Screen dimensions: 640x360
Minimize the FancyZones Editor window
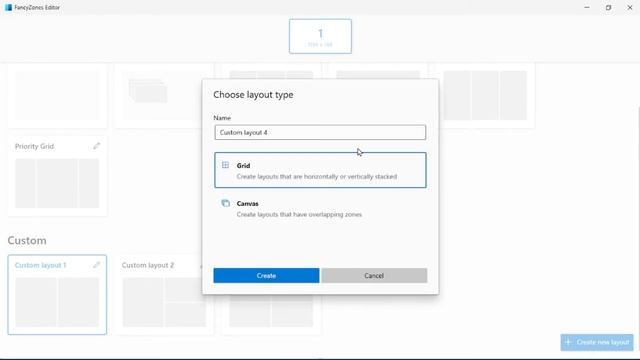(x=587, y=7)
